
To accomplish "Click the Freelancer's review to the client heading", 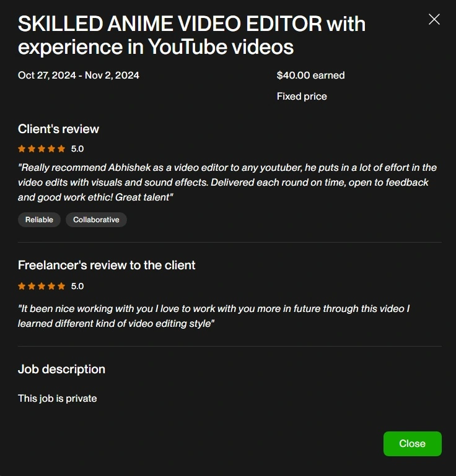I will pyautogui.click(x=107, y=265).
